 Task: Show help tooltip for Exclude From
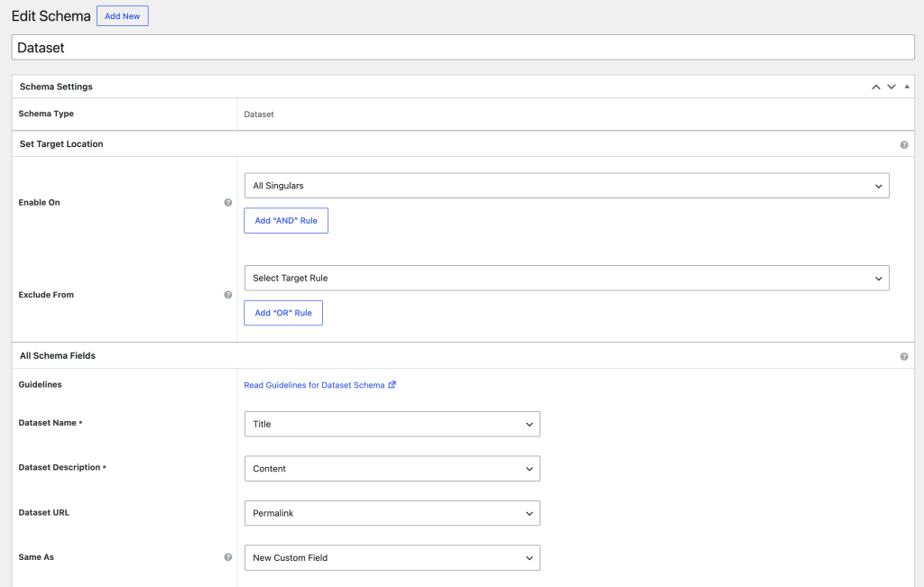pos(228,295)
